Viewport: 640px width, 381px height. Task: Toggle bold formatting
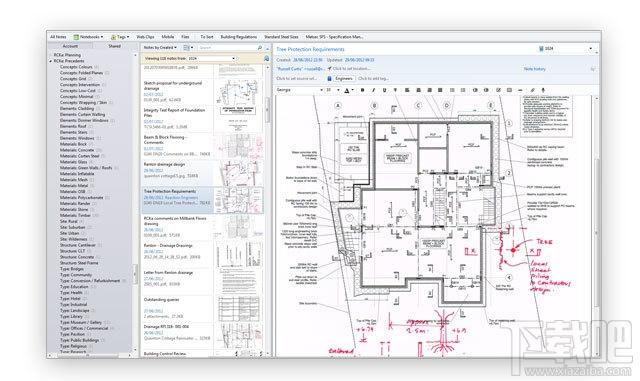coord(362,90)
